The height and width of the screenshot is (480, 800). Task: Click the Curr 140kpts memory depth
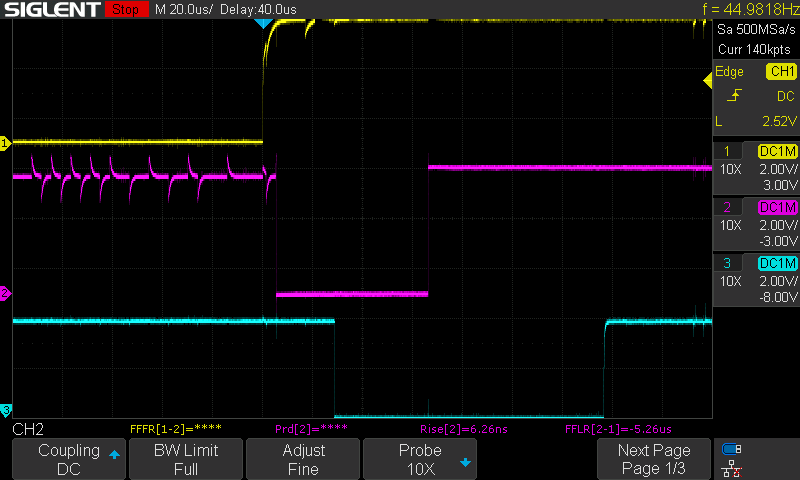click(x=754, y=49)
